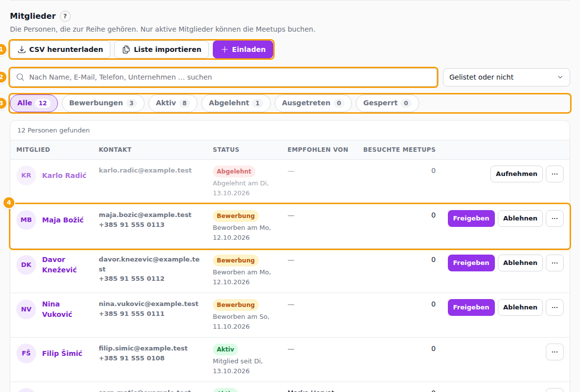The width and height of the screenshot is (580, 392).
Task: Click the CSV herunterladen button
Action: pyautogui.click(x=60, y=49)
